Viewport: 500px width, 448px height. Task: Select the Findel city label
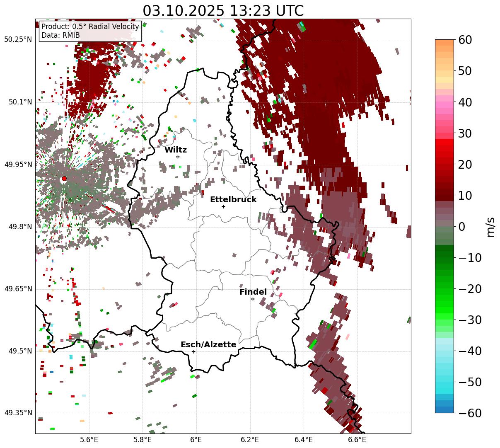[253, 292]
